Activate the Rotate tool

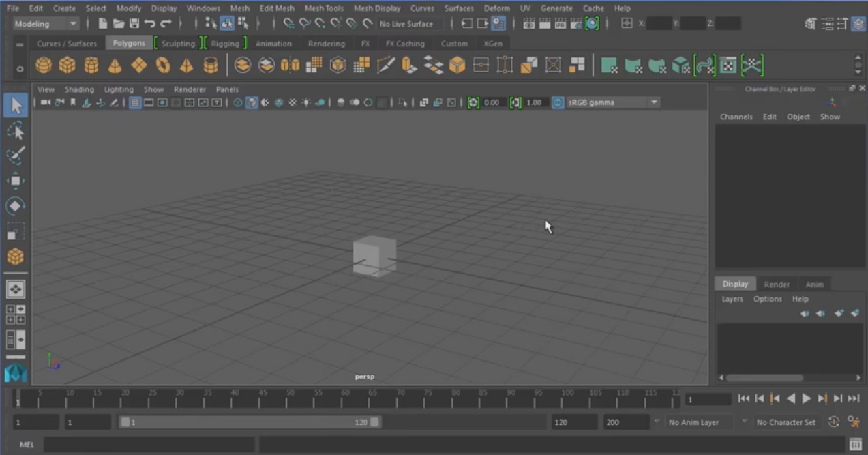[16, 206]
